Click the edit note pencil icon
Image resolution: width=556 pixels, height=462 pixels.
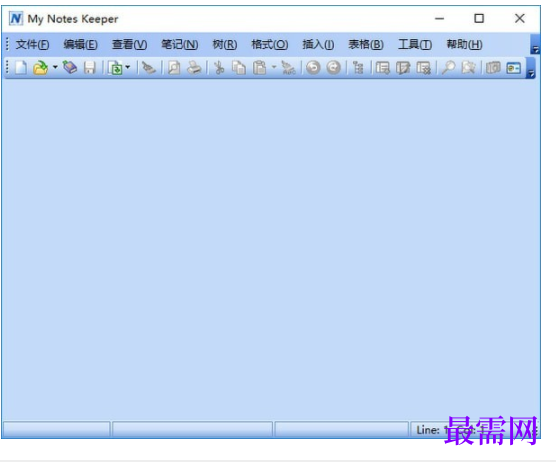click(x=403, y=67)
